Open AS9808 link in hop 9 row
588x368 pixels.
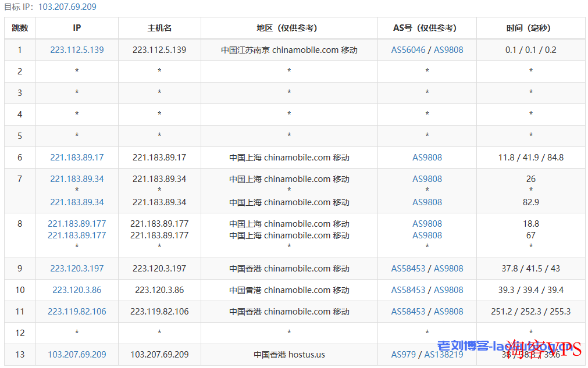click(x=448, y=269)
